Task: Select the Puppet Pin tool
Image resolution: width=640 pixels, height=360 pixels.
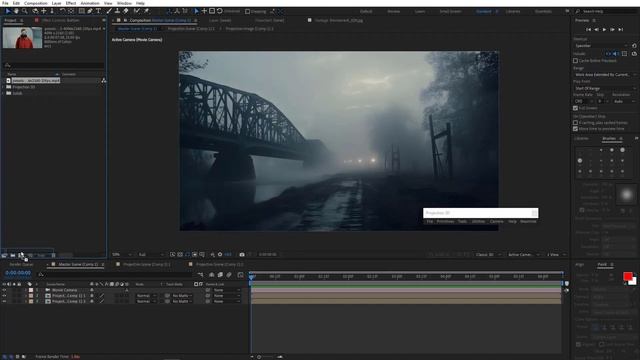Action: (146, 11)
